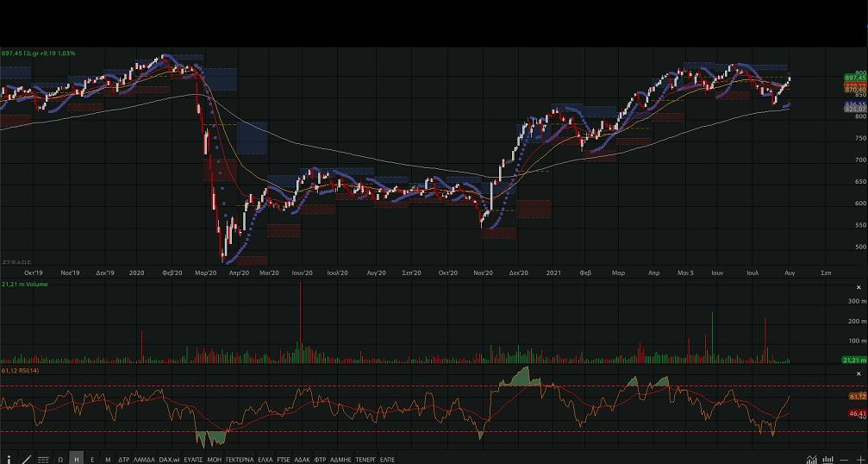Zoom in with the plus icon

(x=861, y=461)
